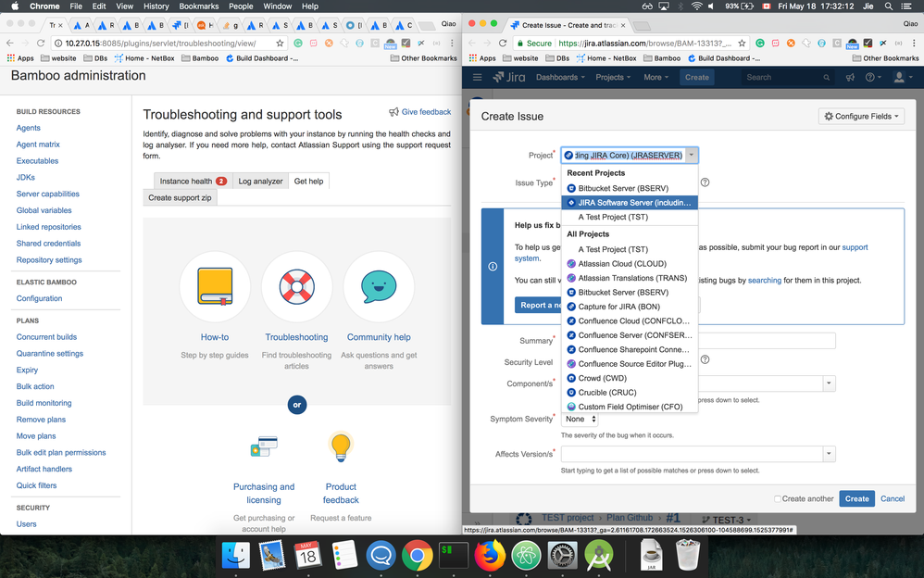Choose Capture for JIRA (BON) project
The width and height of the screenshot is (924, 578).
click(630, 307)
